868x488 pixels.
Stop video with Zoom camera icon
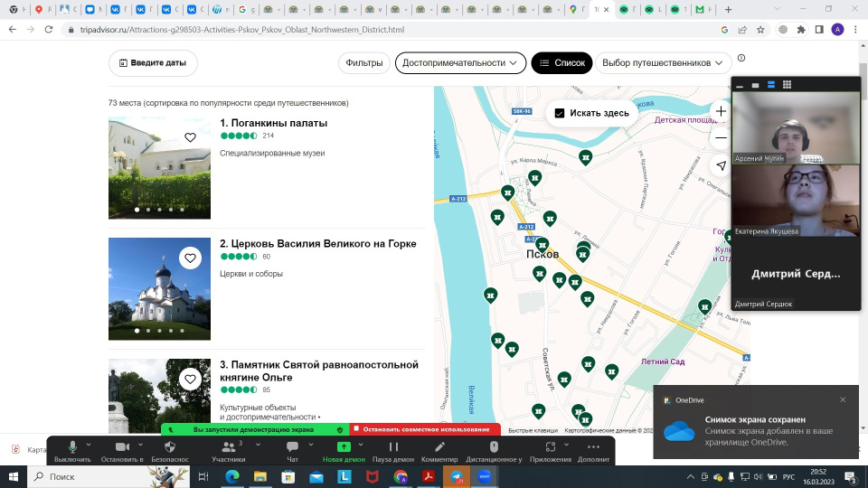(x=122, y=447)
